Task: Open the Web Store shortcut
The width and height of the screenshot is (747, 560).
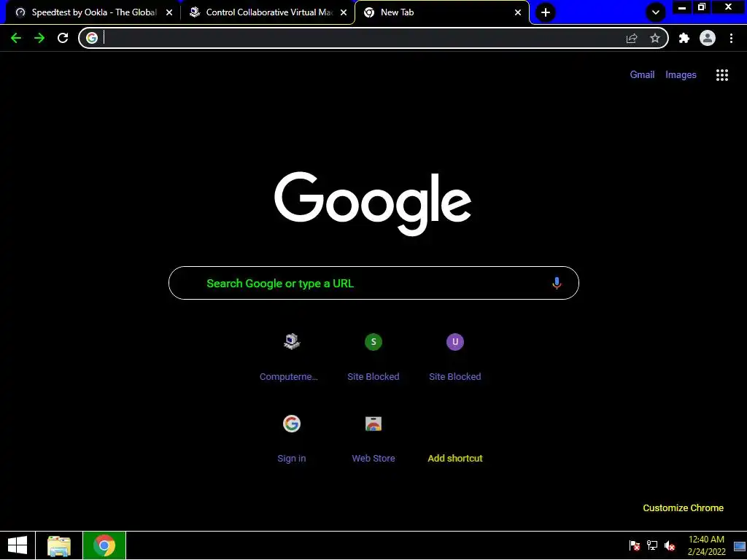Action: click(373, 440)
